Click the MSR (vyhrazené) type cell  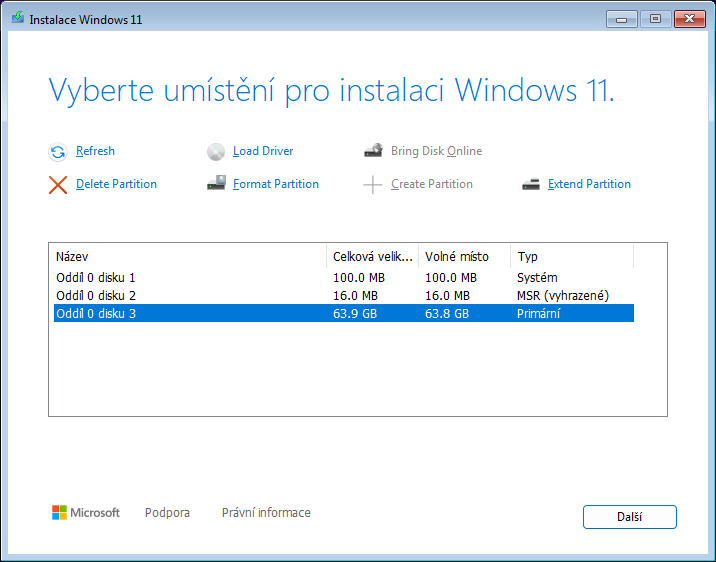(563, 295)
